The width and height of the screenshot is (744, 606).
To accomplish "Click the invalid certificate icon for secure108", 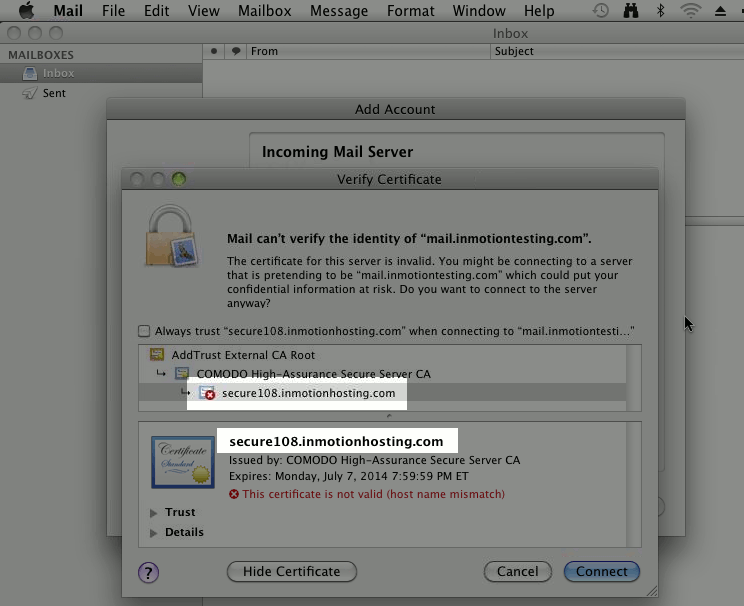I will coord(207,393).
